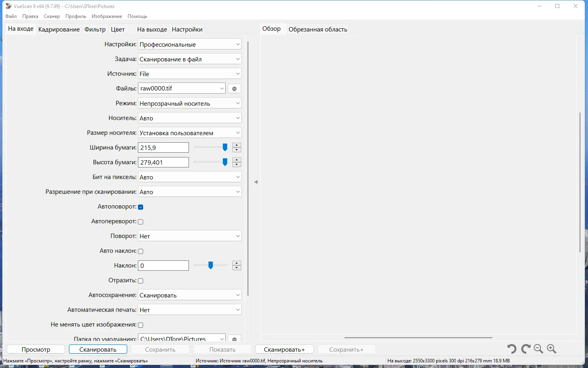The height and width of the screenshot is (368, 588).
Task: Open the Сканер menu
Action: click(x=52, y=16)
